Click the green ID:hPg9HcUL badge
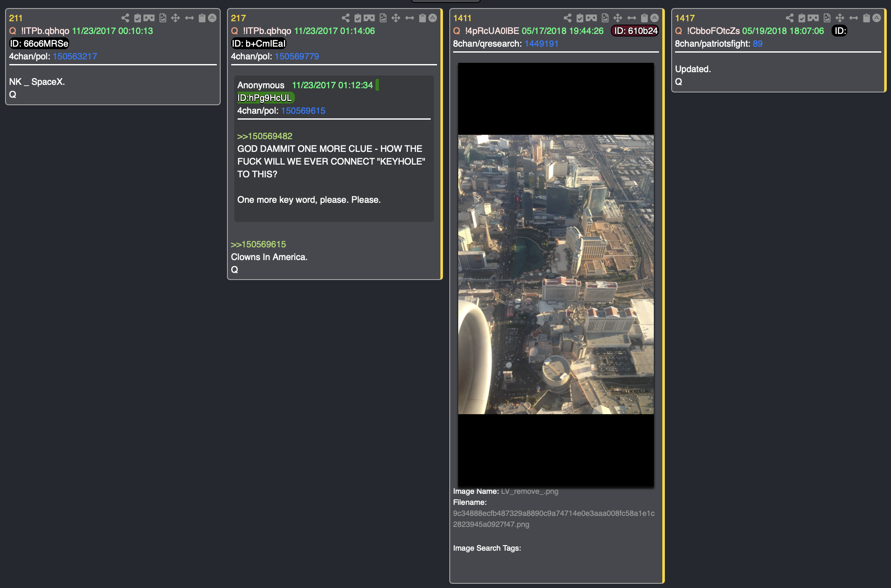This screenshot has width=891, height=588. click(265, 98)
